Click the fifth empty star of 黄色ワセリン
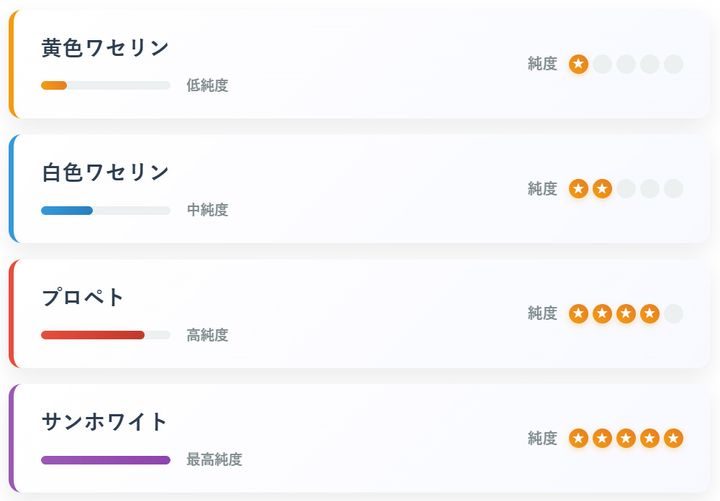 point(674,64)
